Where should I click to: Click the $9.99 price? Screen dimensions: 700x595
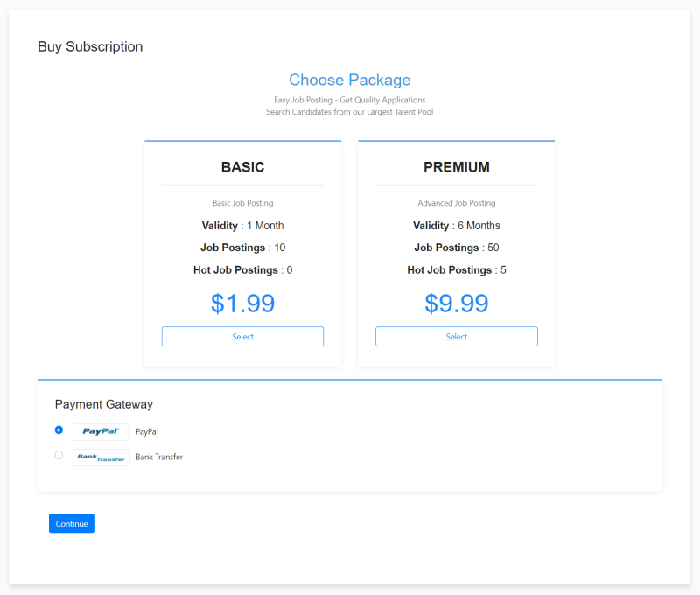[456, 304]
